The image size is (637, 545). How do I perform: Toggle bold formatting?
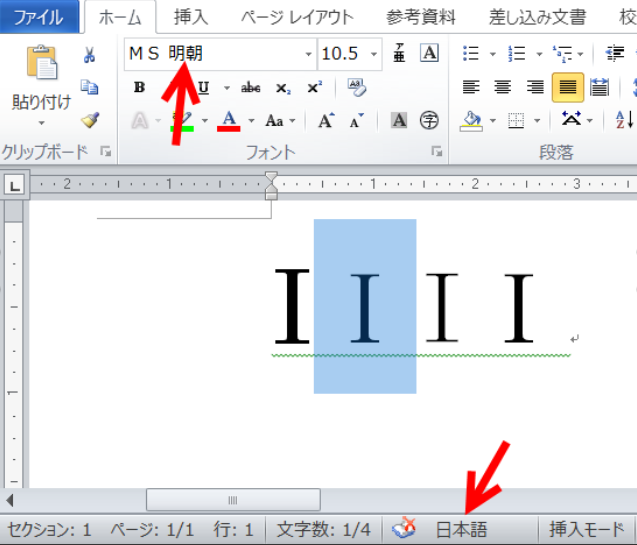[139, 88]
